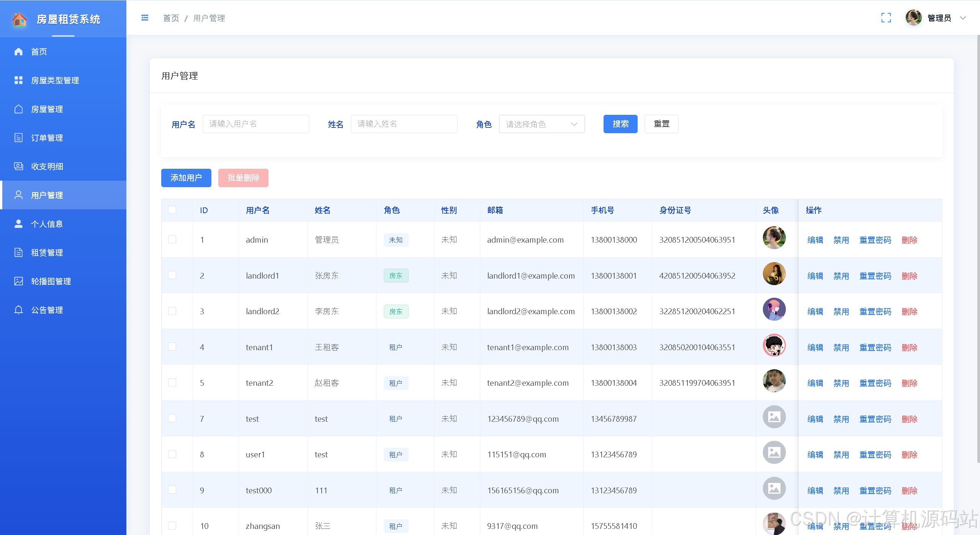Click the page vertical scrollbar

pos(978,249)
